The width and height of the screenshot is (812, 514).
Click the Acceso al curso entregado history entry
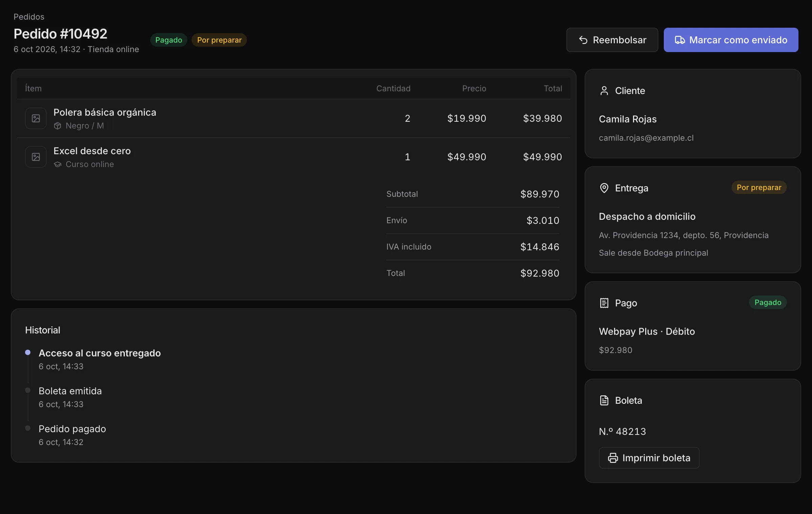click(x=99, y=353)
